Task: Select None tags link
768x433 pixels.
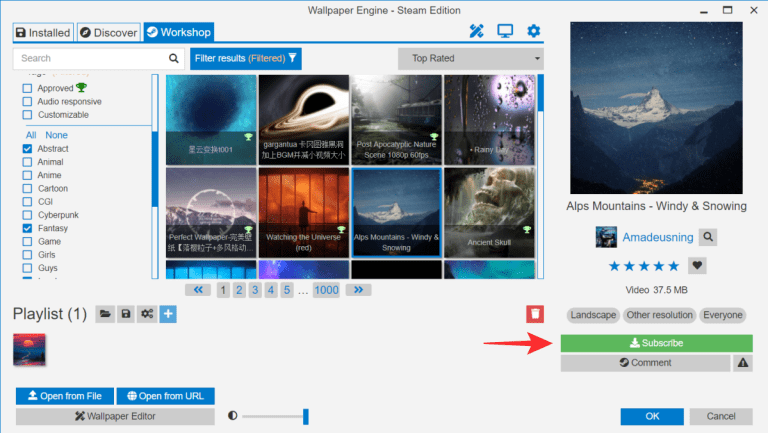Action: tap(56, 135)
